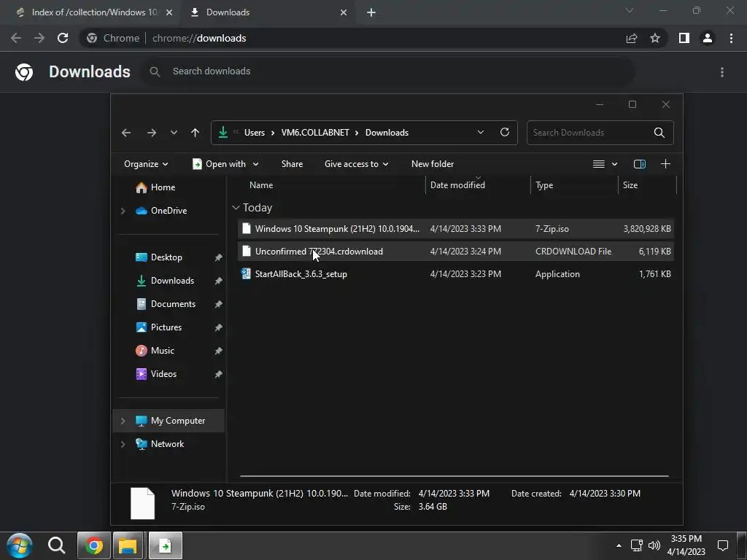Open Music in quick access
This screenshot has width=747, height=560.
coord(162,351)
